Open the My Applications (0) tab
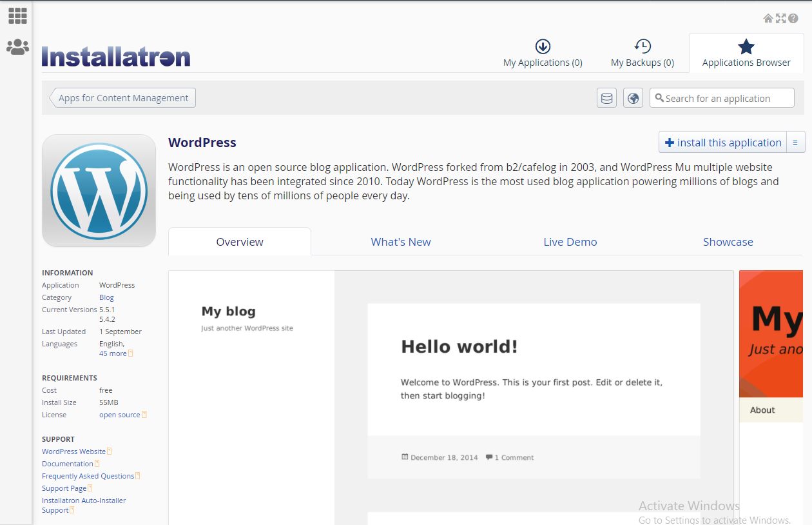 pos(543,54)
